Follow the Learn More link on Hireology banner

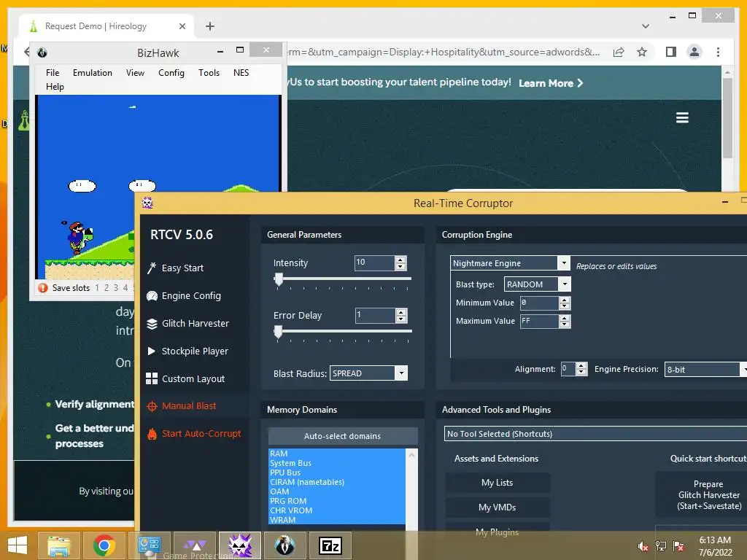(x=551, y=83)
